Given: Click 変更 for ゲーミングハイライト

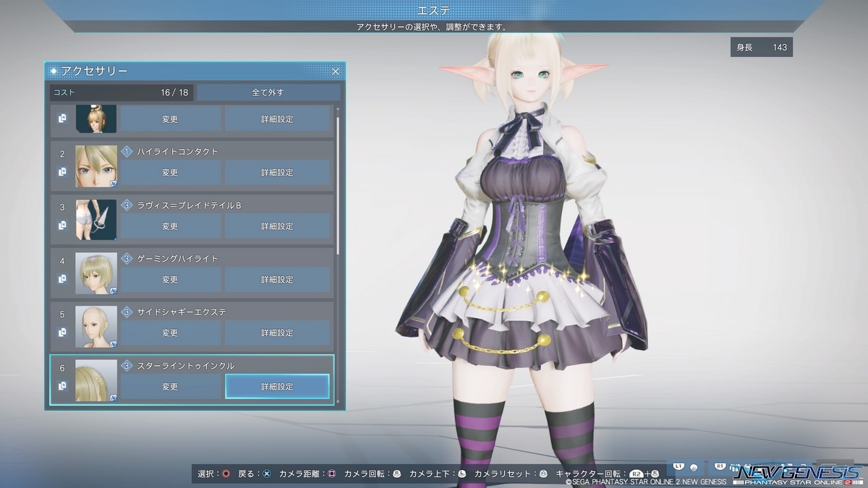Looking at the screenshot, I should click(170, 280).
